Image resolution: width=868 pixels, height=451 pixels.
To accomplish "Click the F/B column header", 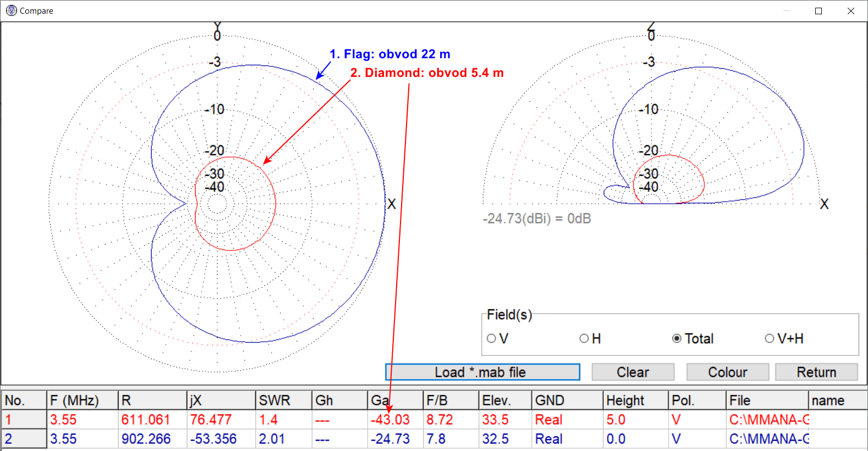I will tap(450, 400).
